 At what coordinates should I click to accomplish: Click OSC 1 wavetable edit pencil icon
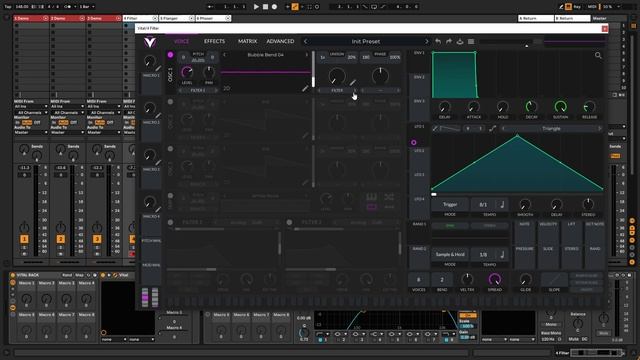pyautogui.click(x=305, y=88)
